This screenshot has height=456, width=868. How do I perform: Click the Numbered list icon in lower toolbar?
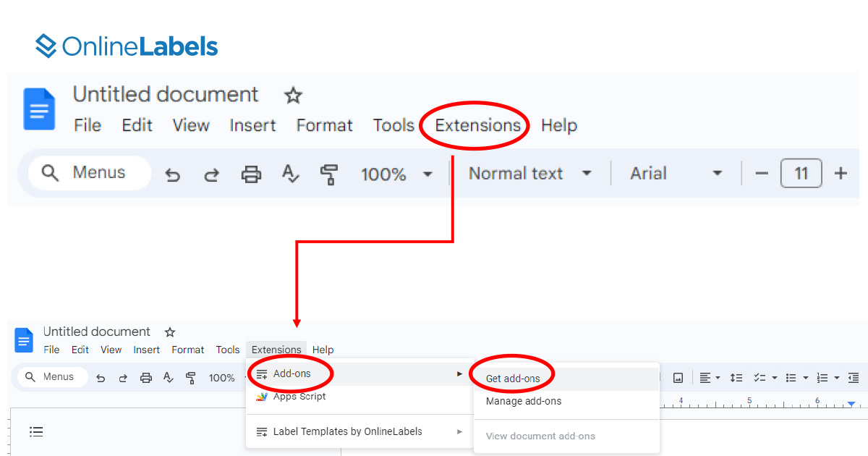pyautogui.click(x=822, y=378)
